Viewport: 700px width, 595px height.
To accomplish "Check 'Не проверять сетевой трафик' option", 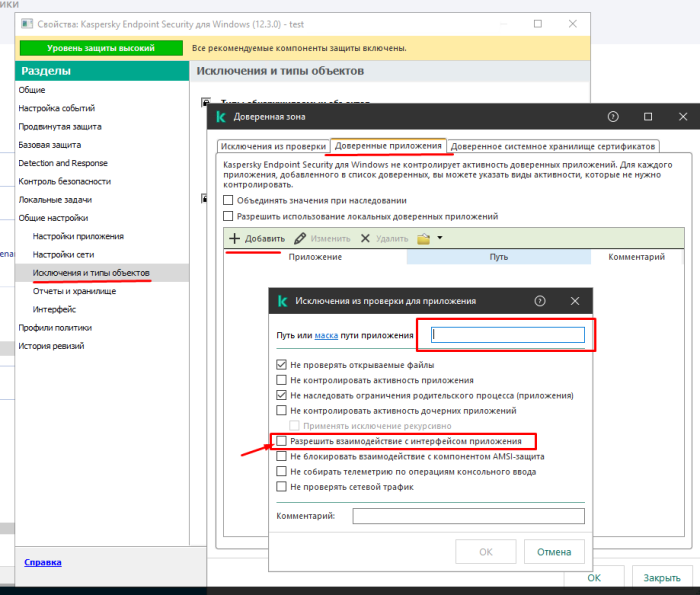I will 282,487.
